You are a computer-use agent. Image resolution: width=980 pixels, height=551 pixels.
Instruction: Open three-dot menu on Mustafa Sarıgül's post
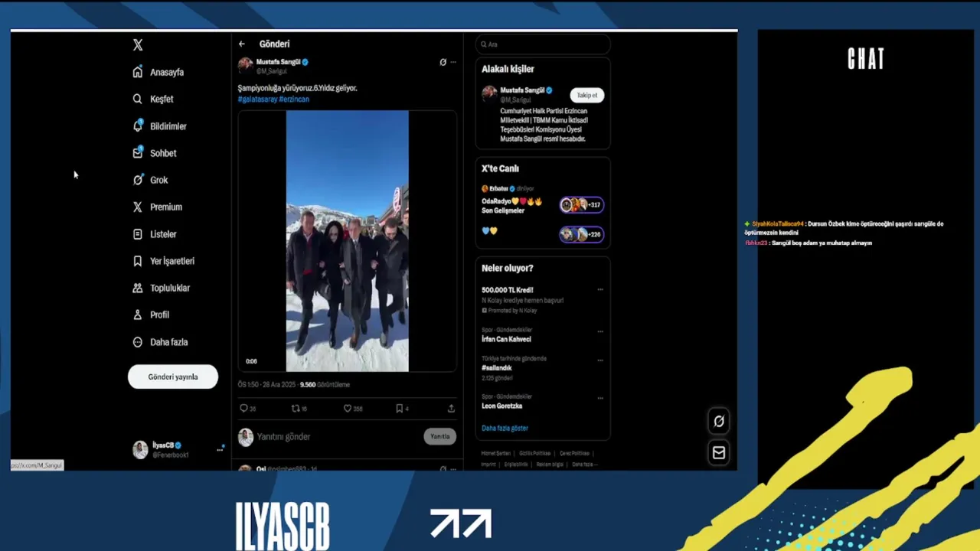pos(453,62)
